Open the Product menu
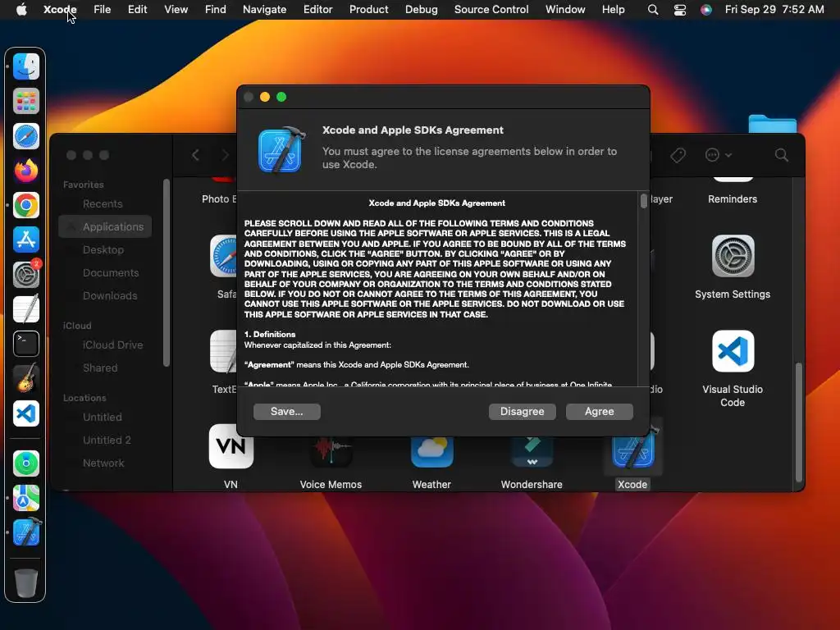The image size is (840, 630). coord(368,9)
